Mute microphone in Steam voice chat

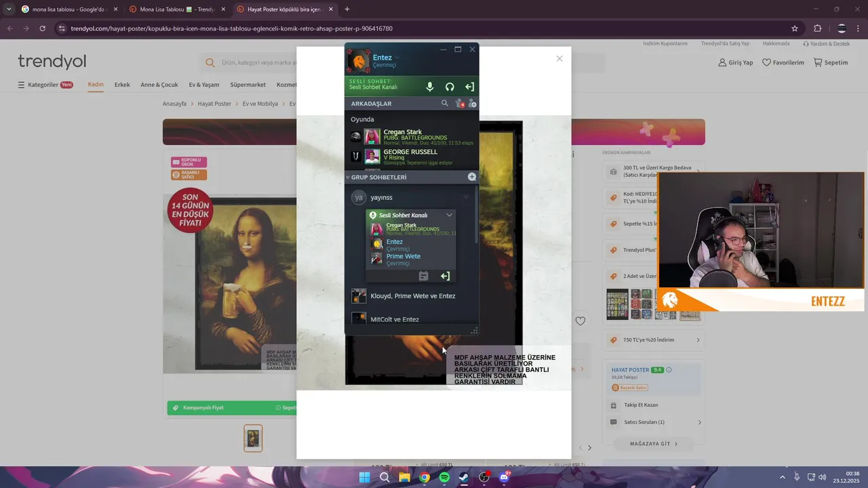click(429, 87)
